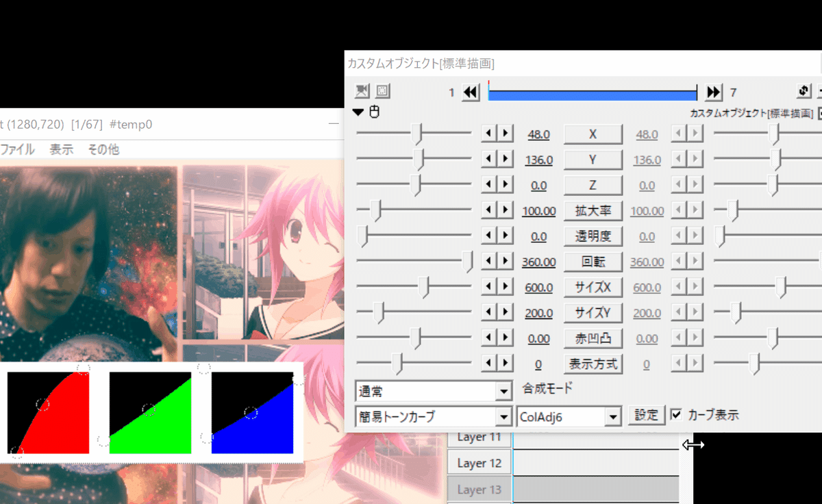Toggle the camera control icon in settings dialog
This screenshot has height=504, width=822.
pos(362,91)
